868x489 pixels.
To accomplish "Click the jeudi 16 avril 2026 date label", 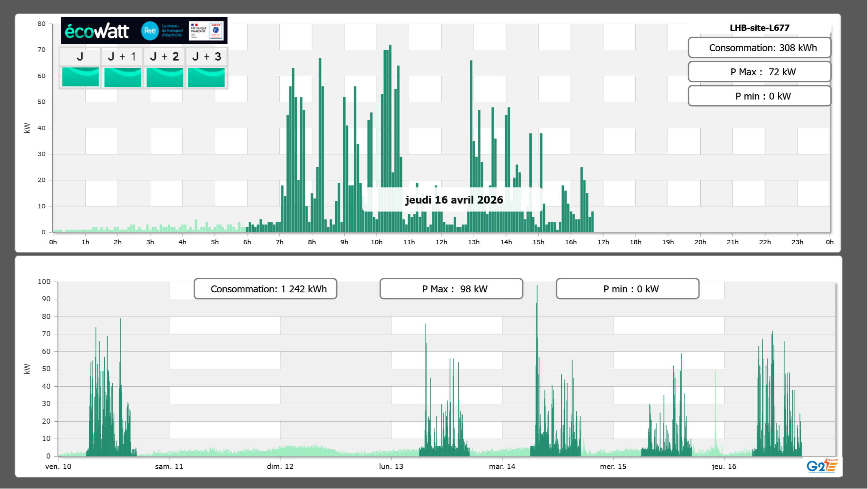I will click(454, 200).
